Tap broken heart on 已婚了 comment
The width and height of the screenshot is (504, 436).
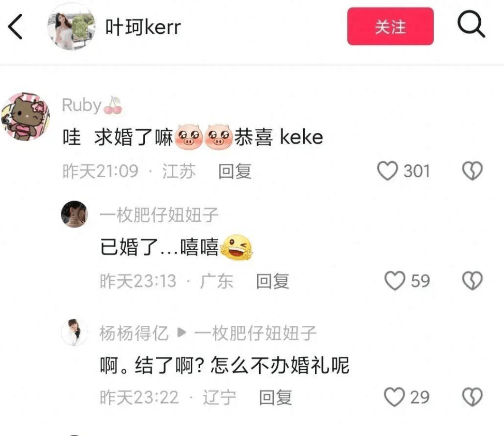pos(472,281)
